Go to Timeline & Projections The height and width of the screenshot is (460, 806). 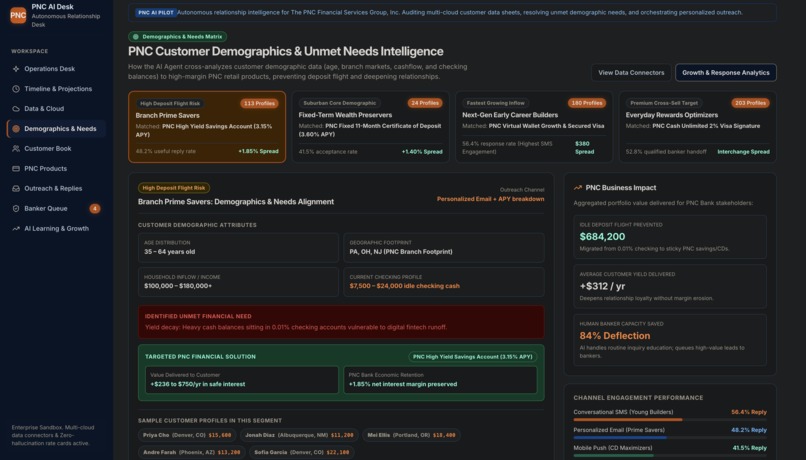click(57, 89)
